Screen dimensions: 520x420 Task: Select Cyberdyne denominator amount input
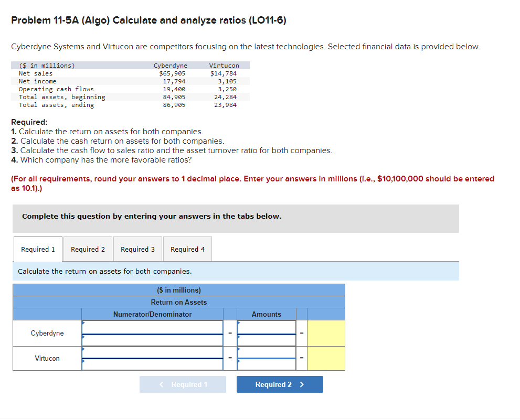click(267, 340)
